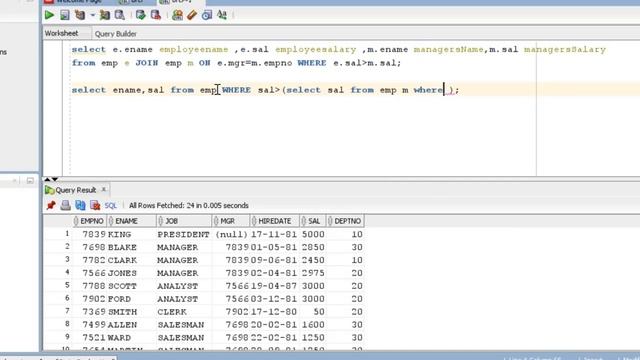640x360 pixels.
Task: Click the Aa change-case icon
Action: point(222,15)
